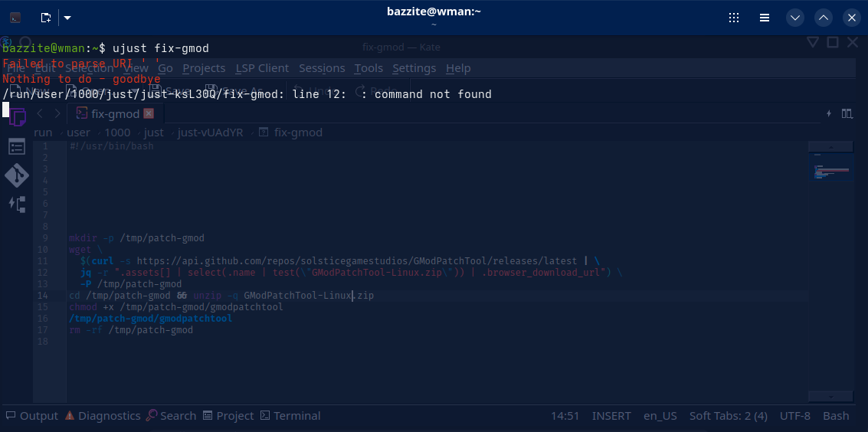
Task: Toggle the Diagnostics panel in Kate
Action: point(103,416)
